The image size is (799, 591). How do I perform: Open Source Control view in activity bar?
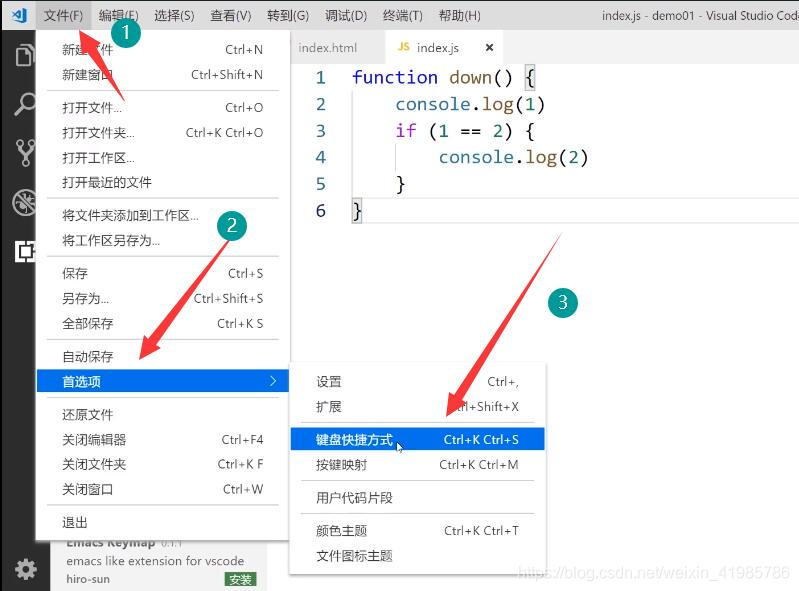(x=24, y=152)
